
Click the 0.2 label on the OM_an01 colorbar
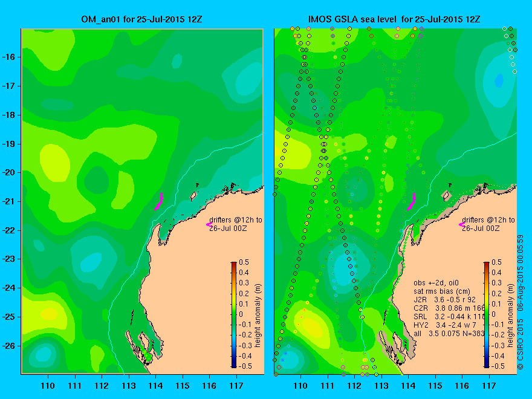[x=244, y=293]
